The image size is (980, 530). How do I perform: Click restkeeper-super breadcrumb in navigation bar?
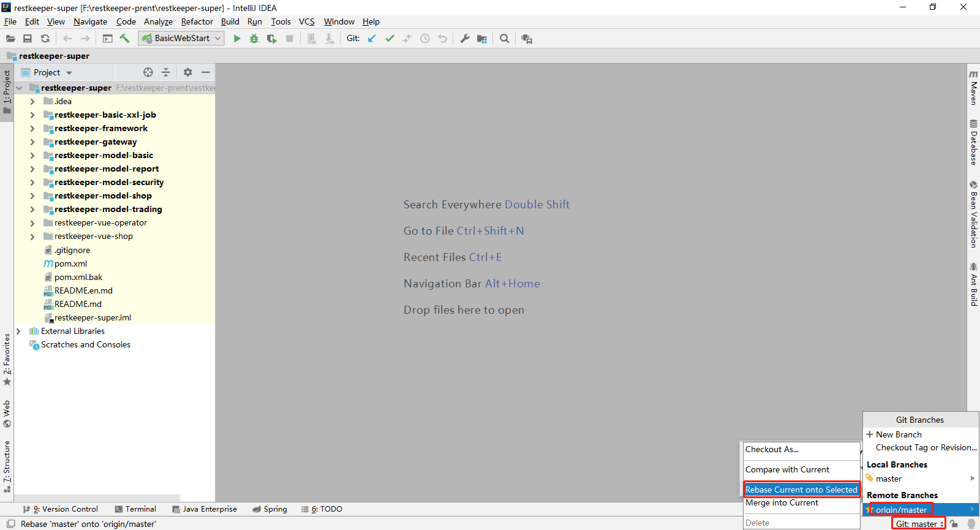tap(54, 56)
